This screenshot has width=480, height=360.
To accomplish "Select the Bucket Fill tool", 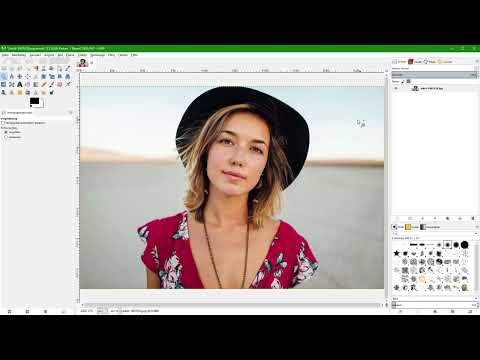I will coord(28,84).
